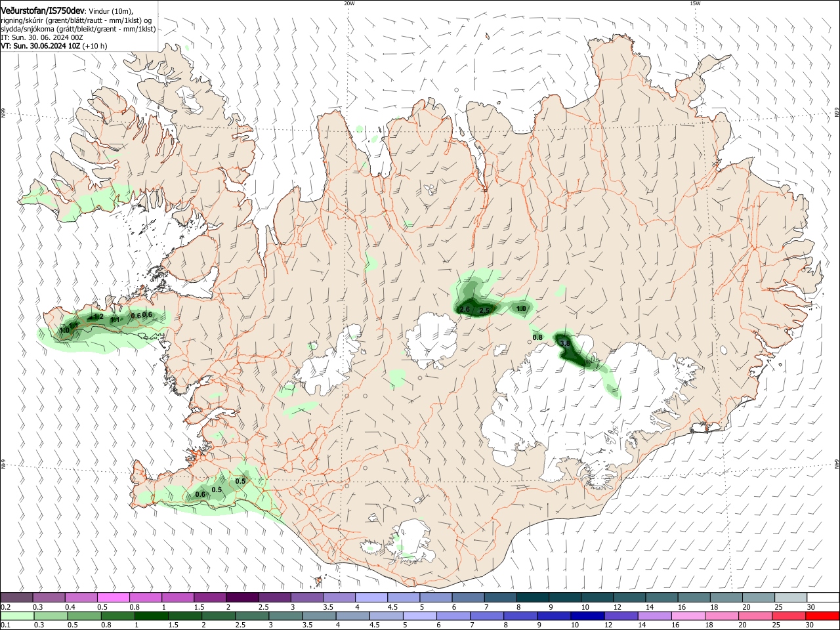Click the 15W longitude label at top
The height and width of the screenshot is (630, 840).
coord(695,3)
